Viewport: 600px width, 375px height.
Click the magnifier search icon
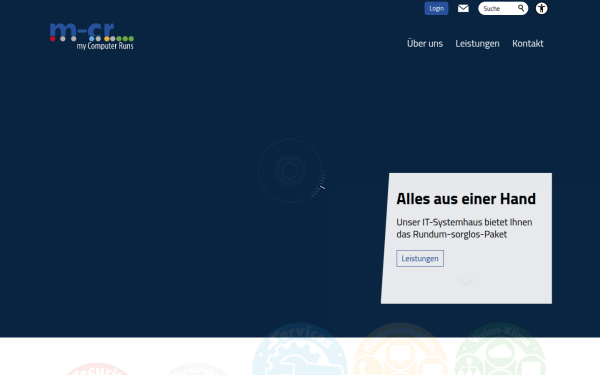pos(521,8)
